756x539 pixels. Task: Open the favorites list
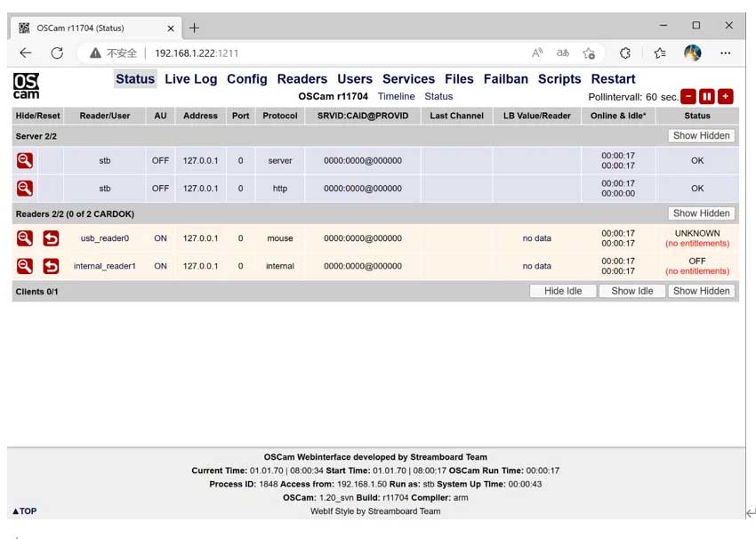660,53
